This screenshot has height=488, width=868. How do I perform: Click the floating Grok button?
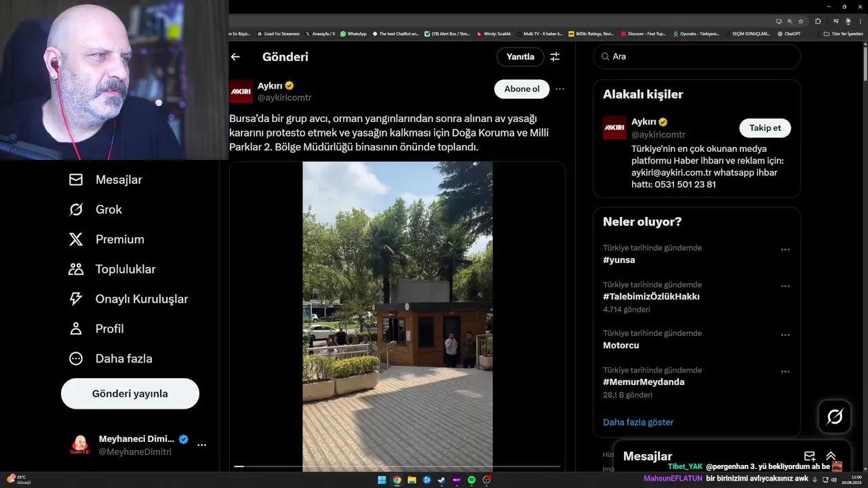835,417
